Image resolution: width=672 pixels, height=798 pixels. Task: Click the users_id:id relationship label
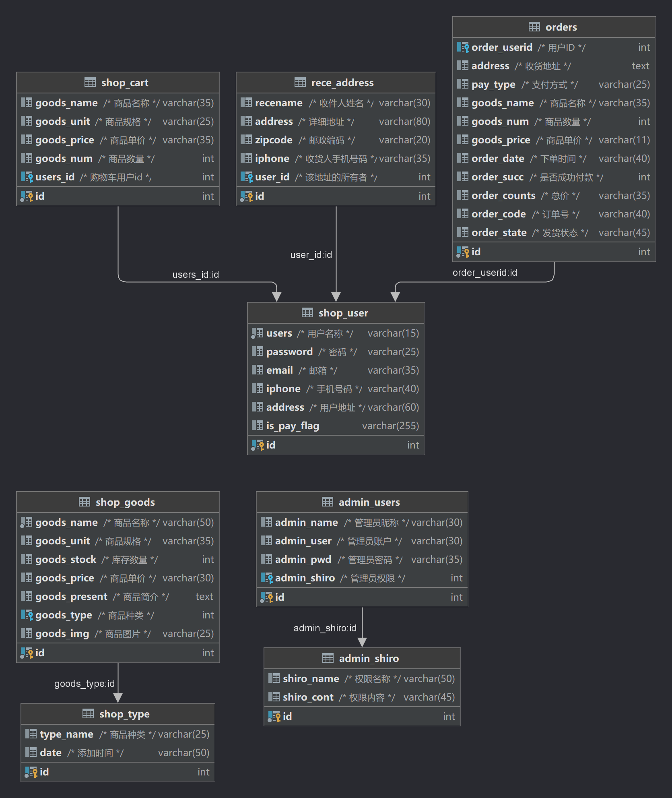(x=196, y=275)
